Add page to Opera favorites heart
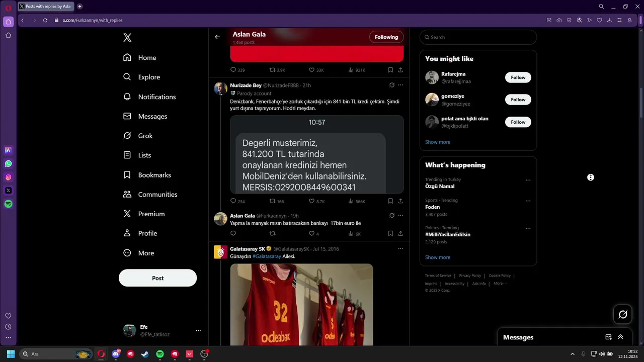This screenshot has height=362, width=644. pyautogui.click(x=599, y=20)
